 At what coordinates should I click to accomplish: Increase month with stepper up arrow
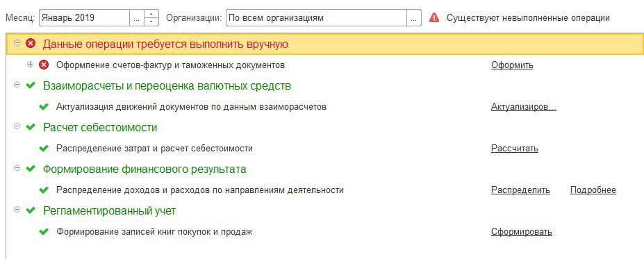(151, 14)
